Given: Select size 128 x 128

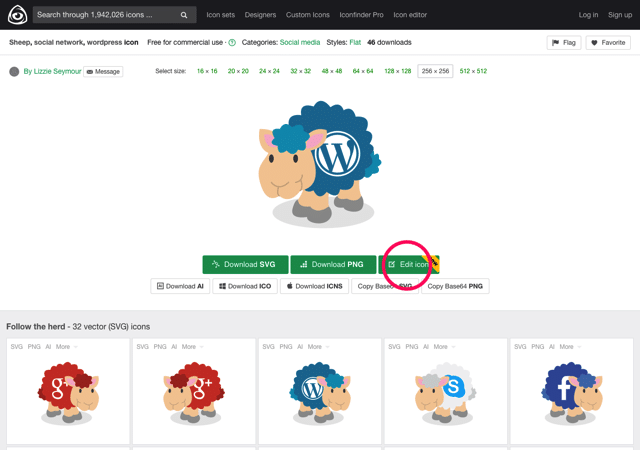Looking at the screenshot, I should coord(398,71).
